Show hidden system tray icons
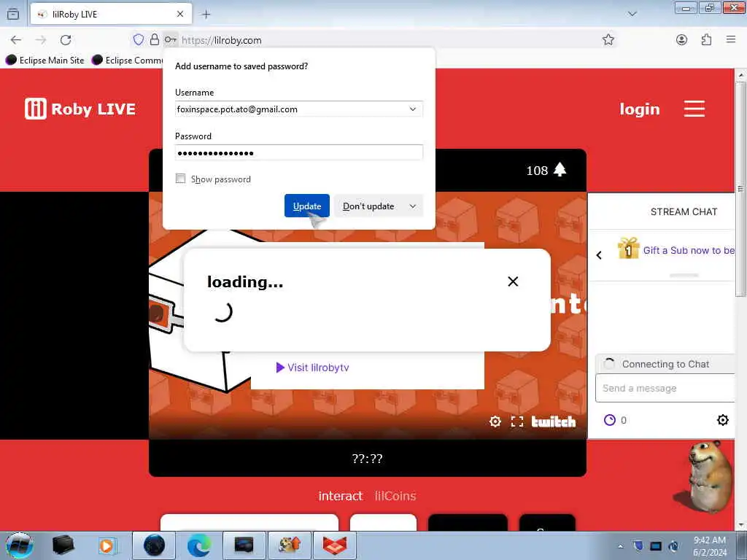Image resolution: width=747 pixels, height=560 pixels. click(620, 546)
